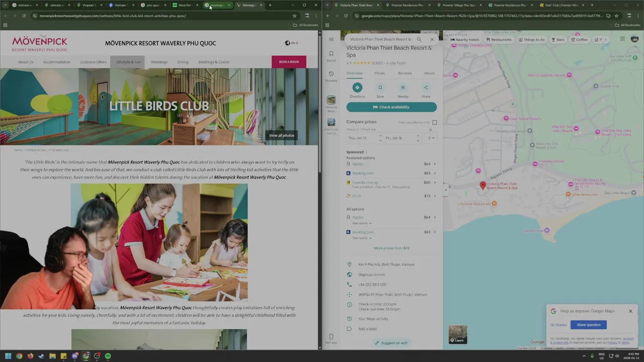Open the guests count dropdown
The image size is (644, 362).
[x=431, y=138]
